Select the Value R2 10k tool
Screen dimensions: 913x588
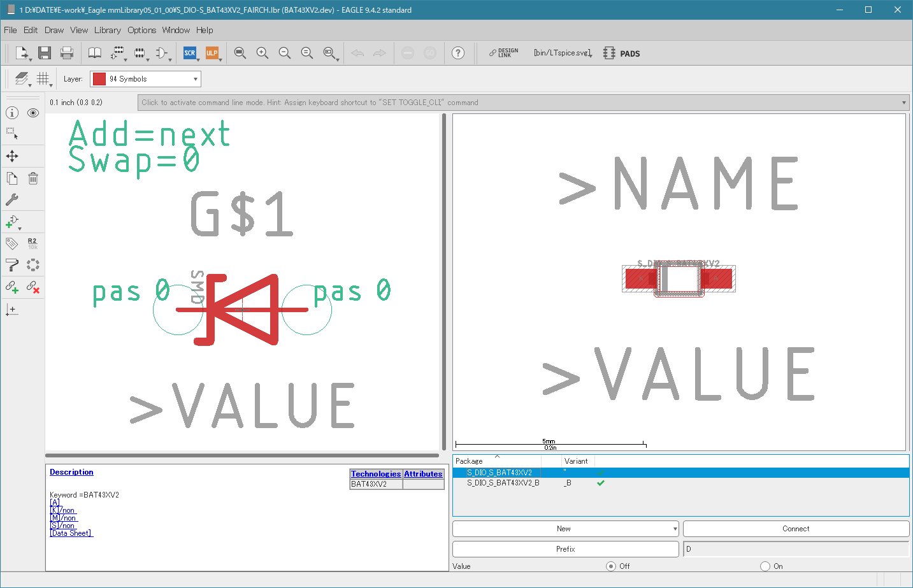point(33,243)
